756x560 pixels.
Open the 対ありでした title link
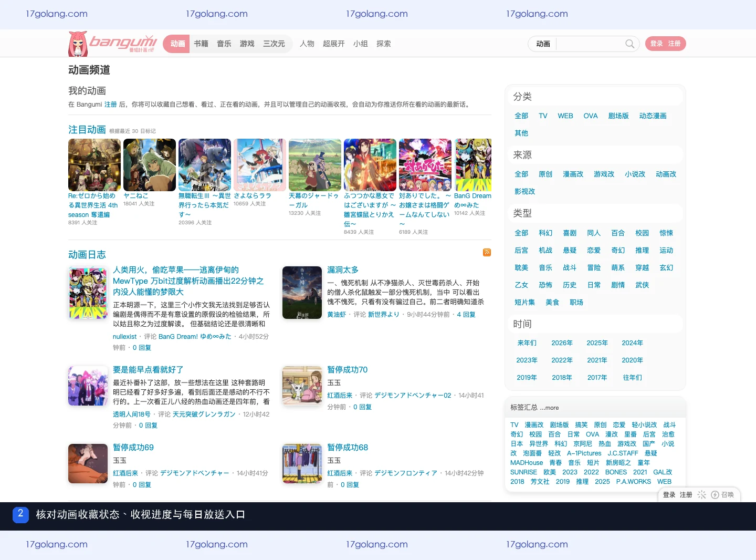[x=425, y=210]
